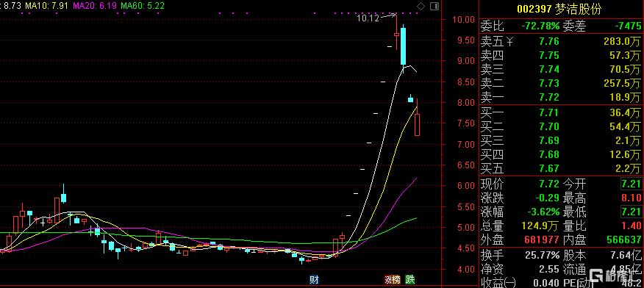The height and width of the screenshot is (288, 644).
Task: Click the green 跌 event marker
Action: pyautogui.click(x=410, y=280)
